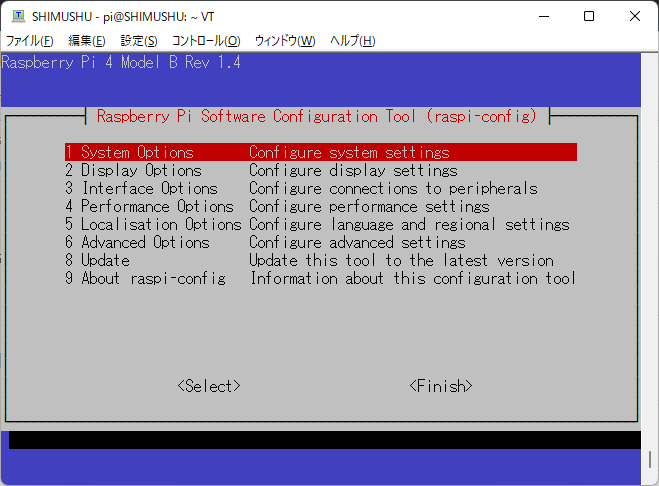This screenshot has height=486, width=659.
Task: Open the 設定(S) menu
Action: click(x=139, y=41)
